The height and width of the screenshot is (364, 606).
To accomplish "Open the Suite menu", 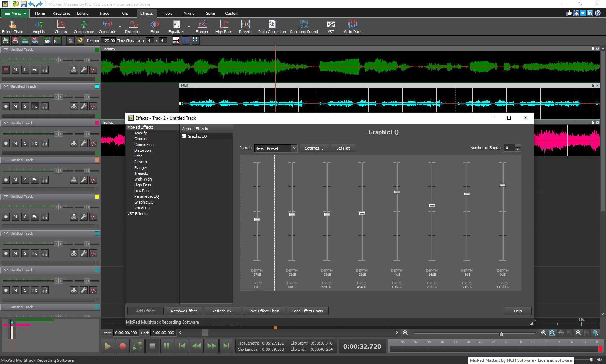I will [x=210, y=13].
